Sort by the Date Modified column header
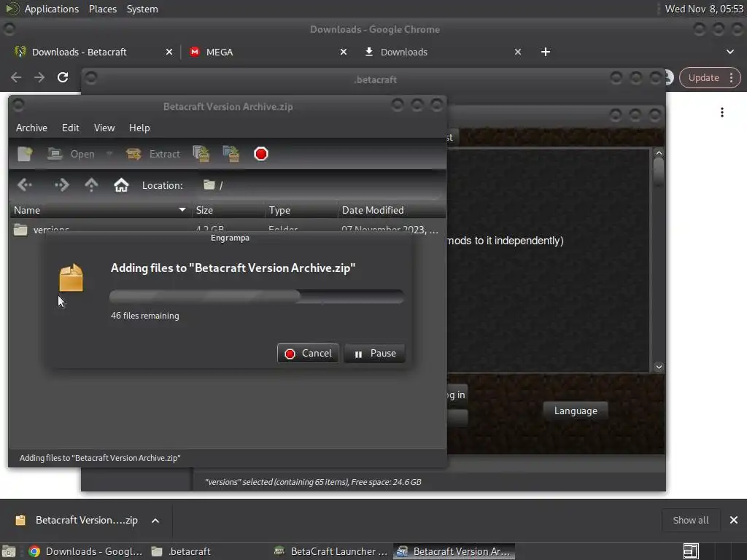The width and height of the screenshot is (747, 560). 392,210
